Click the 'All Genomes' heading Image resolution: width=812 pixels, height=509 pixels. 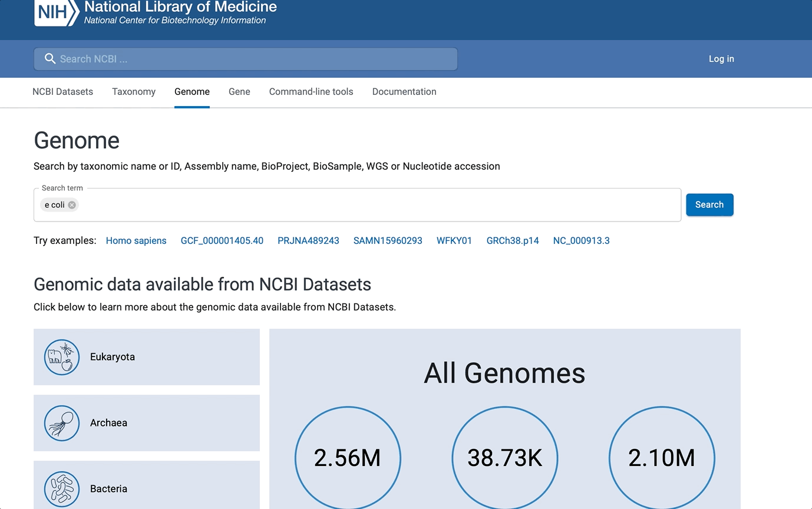505,373
